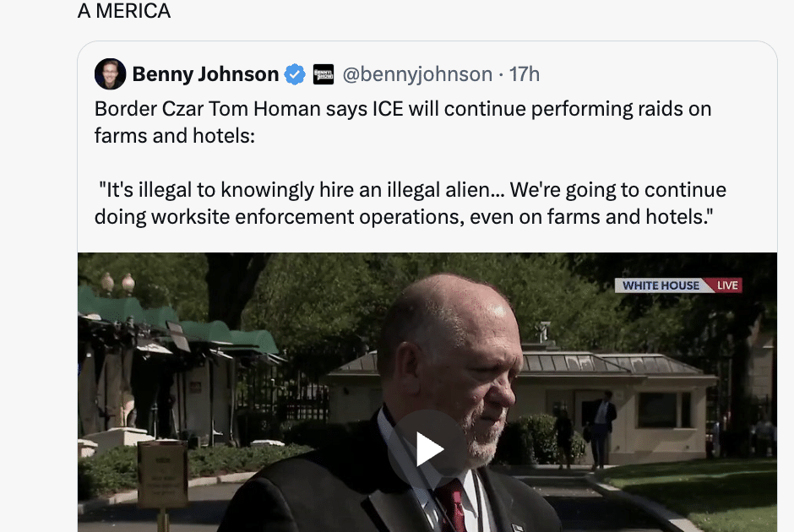Click the street lamps atop the awning

(117, 284)
